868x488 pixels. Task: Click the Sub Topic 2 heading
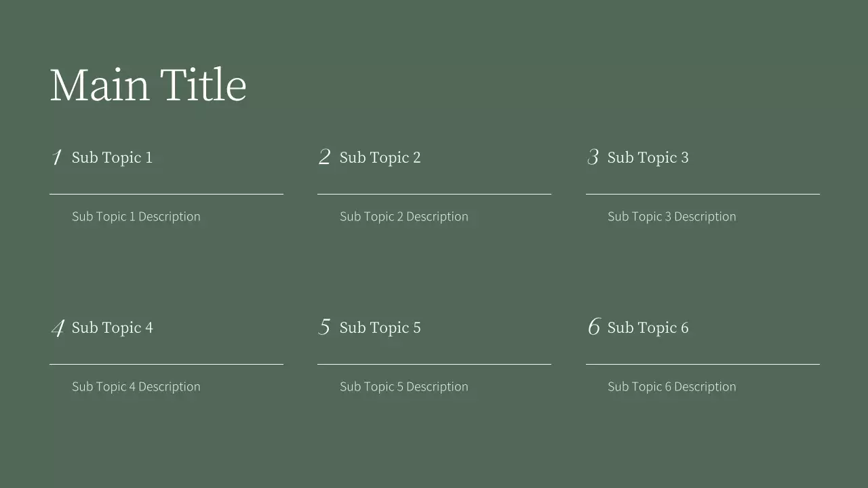pos(380,158)
